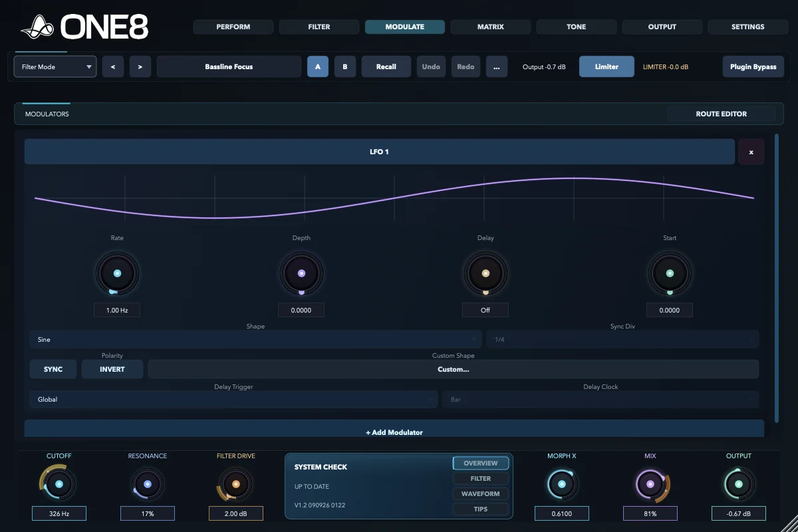Edit the Resonance value 17%
This screenshot has width=798, height=532.
point(148,513)
